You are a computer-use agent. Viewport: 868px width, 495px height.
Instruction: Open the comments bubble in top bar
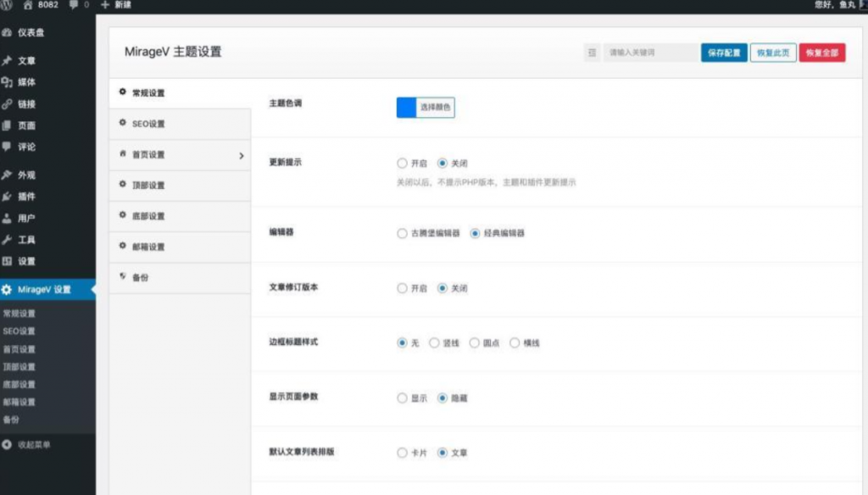tap(77, 6)
